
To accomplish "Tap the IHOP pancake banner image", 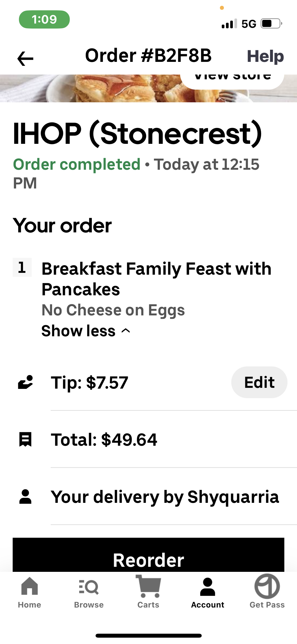I will click(x=106, y=89).
